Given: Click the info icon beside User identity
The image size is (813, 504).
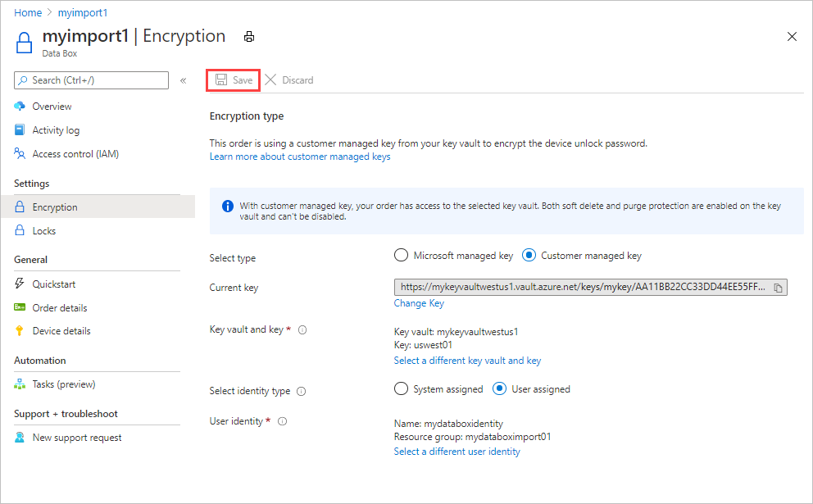Looking at the screenshot, I should point(282,421).
